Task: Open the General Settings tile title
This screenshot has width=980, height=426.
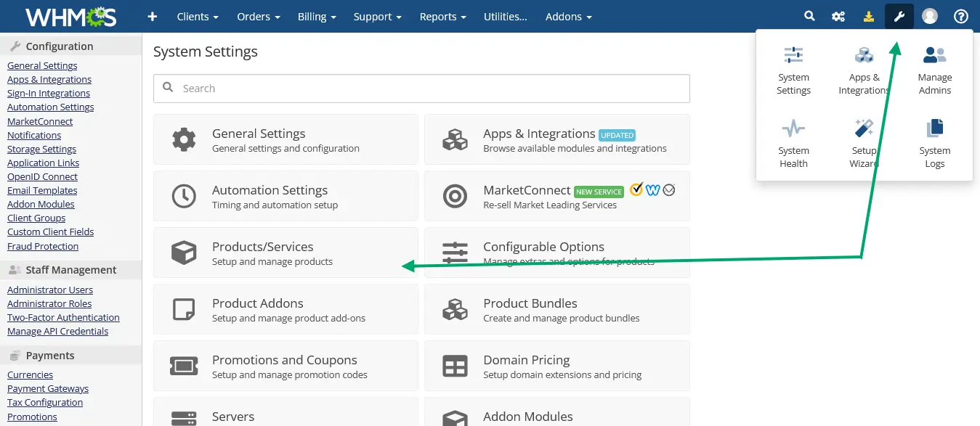Action: click(259, 134)
